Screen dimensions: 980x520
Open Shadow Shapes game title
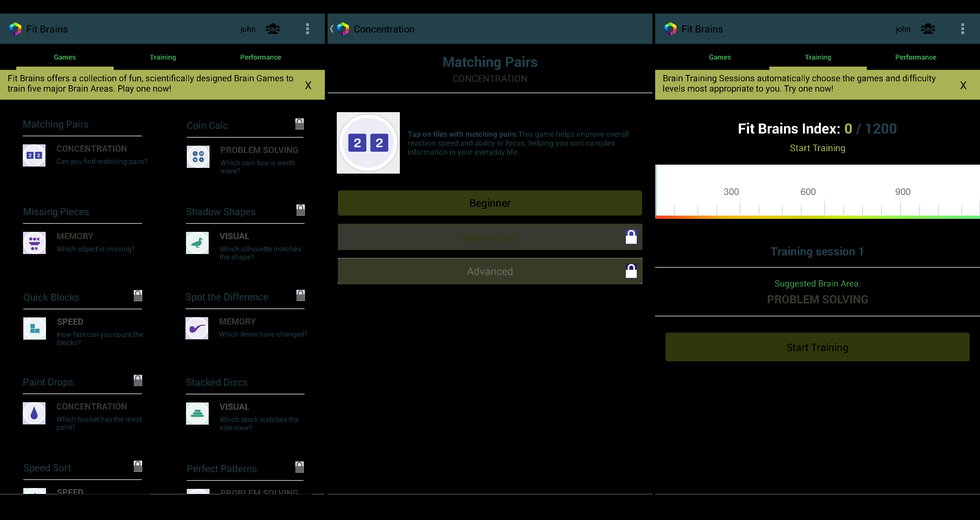point(221,212)
